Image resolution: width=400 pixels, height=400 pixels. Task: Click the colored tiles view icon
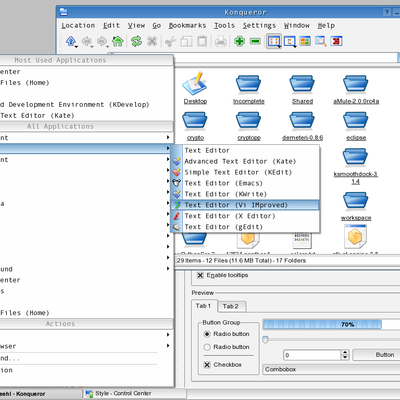(x=305, y=41)
